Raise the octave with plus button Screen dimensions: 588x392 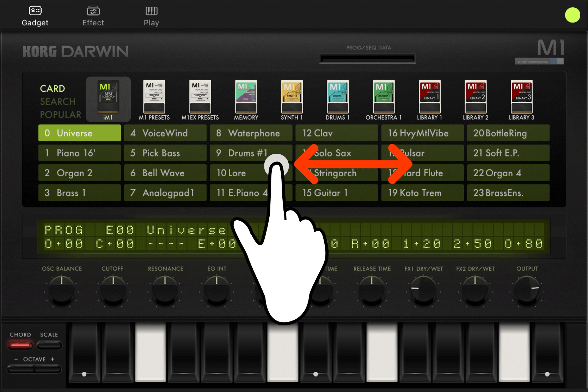[48, 369]
